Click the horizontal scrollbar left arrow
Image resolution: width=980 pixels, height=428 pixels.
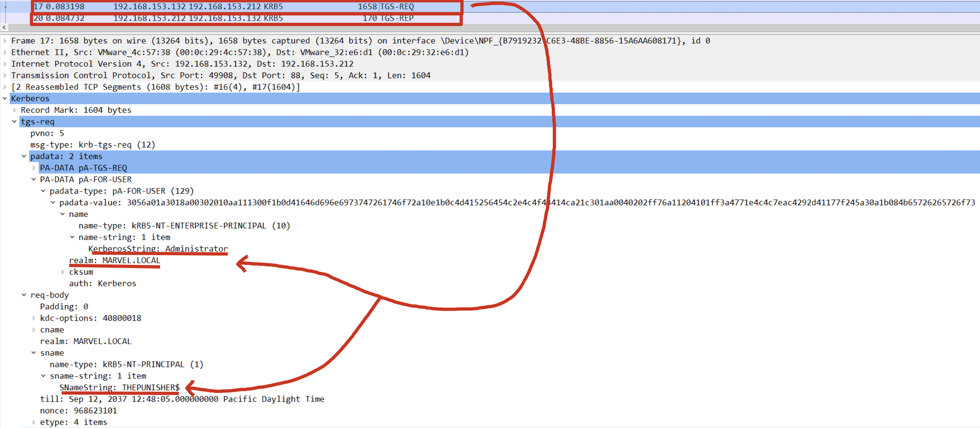[x=4, y=28]
